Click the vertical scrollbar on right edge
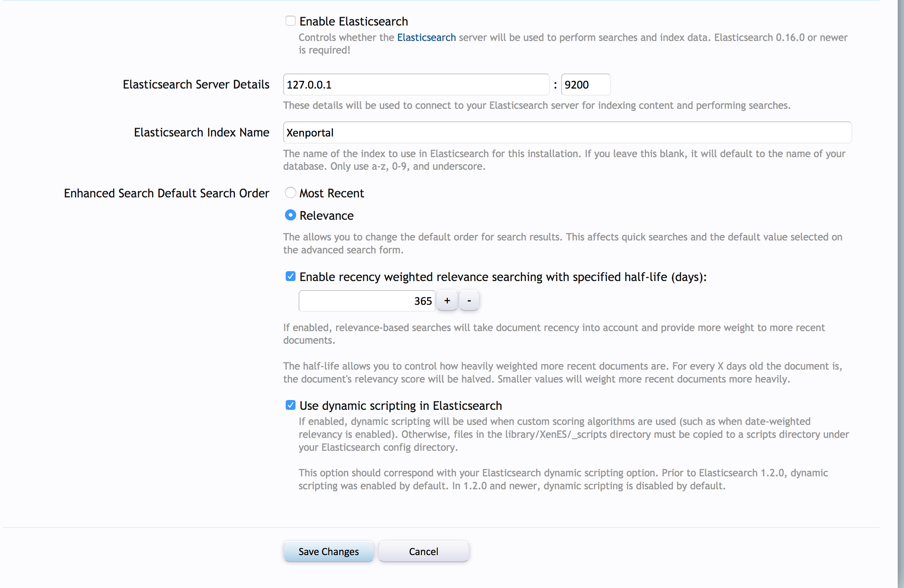The height and width of the screenshot is (588, 904). pyautogui.click(x=900, y=294)
